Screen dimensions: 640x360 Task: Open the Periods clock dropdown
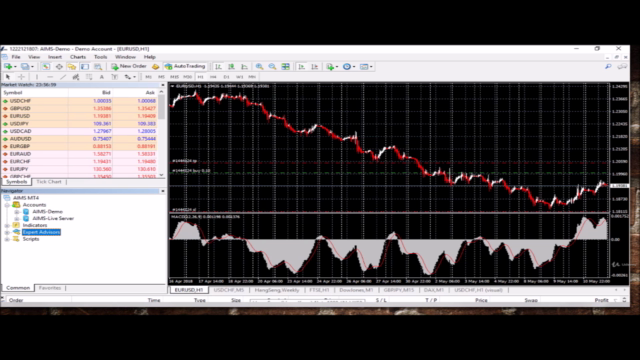[x=354, y=67]
